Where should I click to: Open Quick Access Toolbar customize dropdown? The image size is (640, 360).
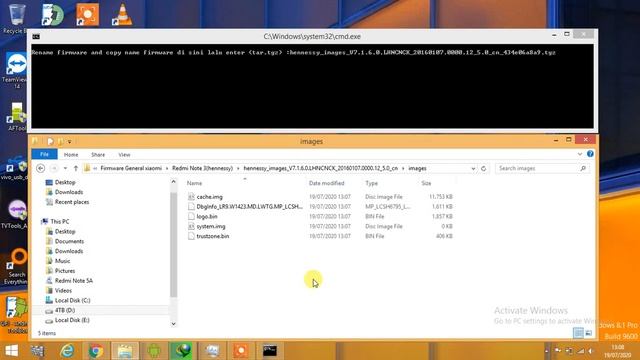click(69, 141)
